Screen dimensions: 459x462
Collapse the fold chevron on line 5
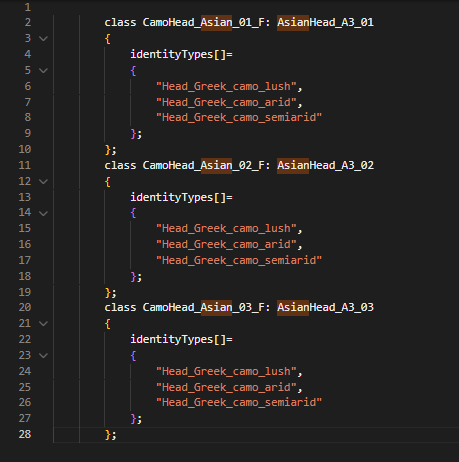click(x=43, y=71)
